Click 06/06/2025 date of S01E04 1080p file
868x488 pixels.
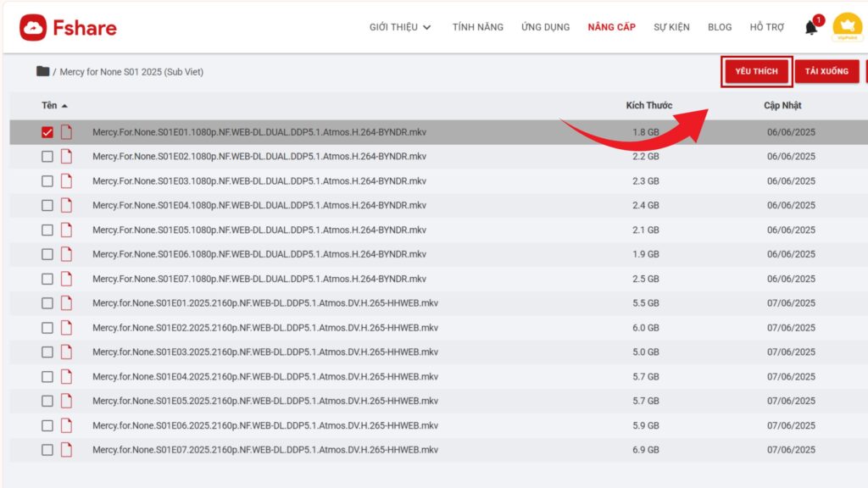[791, 205]
